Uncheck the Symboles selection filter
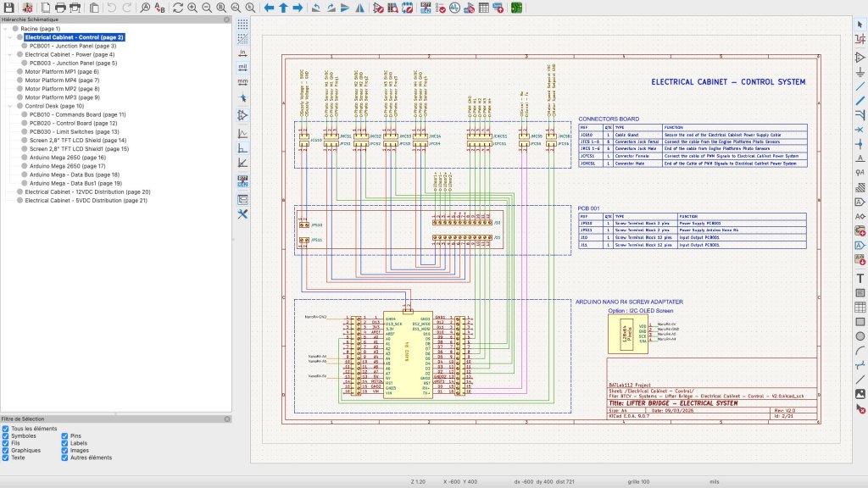Viewport: 868px width, 488px height. [x=7, y=436]
